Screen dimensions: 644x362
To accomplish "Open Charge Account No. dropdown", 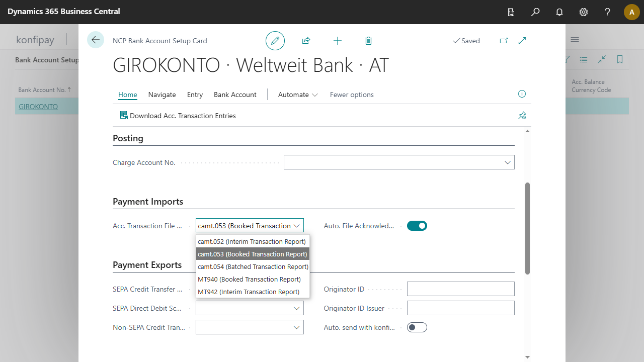I will point(508,162).
